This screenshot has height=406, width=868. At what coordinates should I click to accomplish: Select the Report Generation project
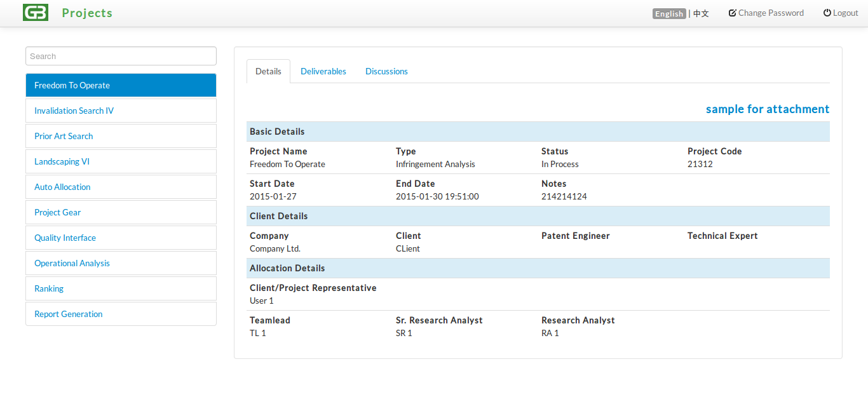121,314
